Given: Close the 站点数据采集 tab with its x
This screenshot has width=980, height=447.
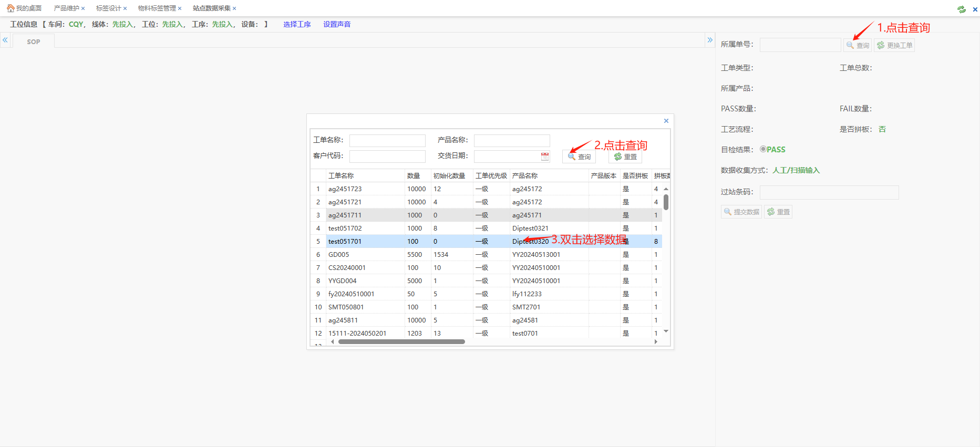Looking at the screenshot, I should coord(234,8).
